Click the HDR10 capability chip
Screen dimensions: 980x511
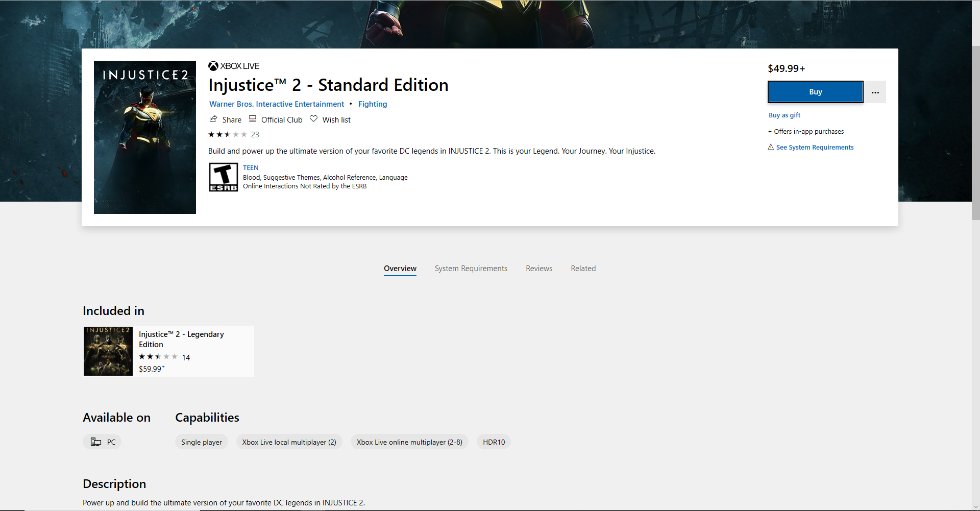pyautogui.click(x=494, y=442)
